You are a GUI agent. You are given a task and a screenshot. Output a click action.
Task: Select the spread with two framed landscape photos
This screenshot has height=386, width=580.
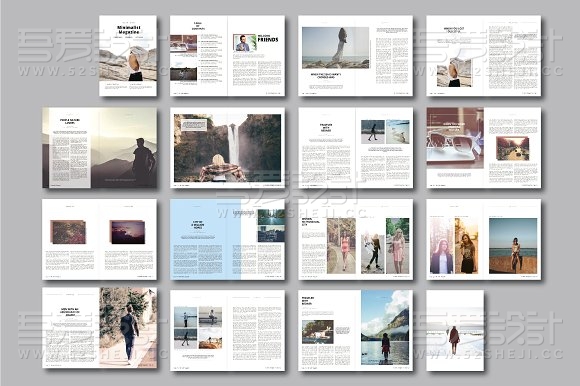[x=100, y=240]
